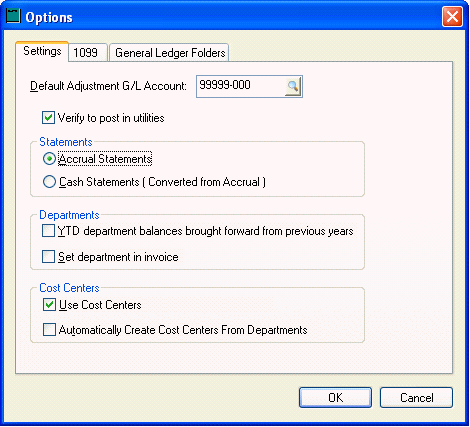This screenshot has width=470, height=427.
Task: Click the OK button
Action: click(x=335, y=397)
